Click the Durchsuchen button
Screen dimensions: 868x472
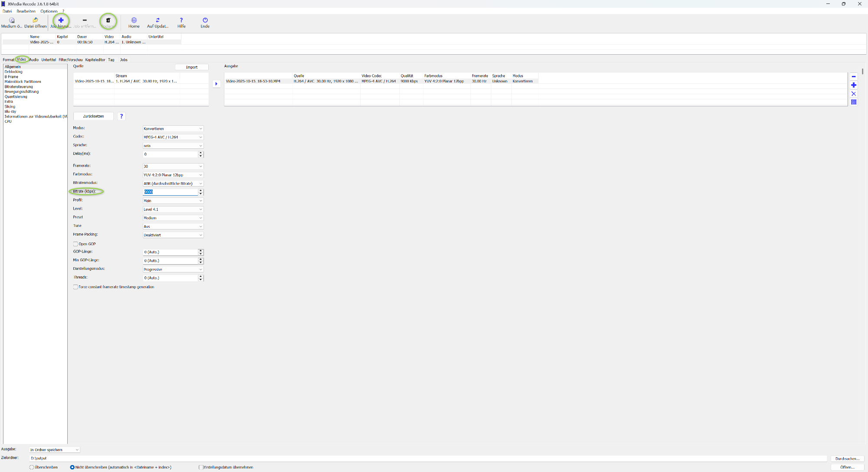[x=847, y=459]
